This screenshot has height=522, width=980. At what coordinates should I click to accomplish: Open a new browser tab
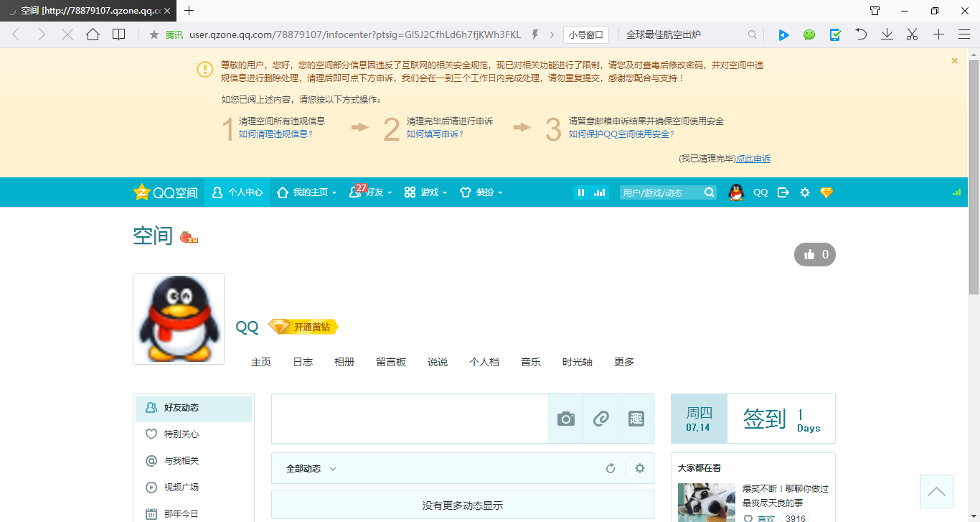tap(189, 11)
